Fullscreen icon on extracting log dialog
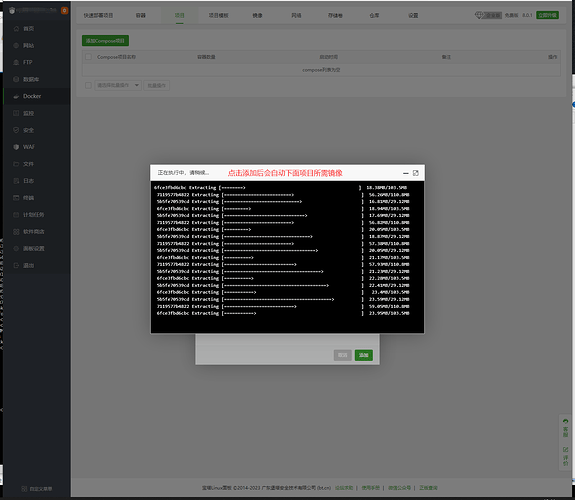The image size is (575, 500). pyautogui.click(x=415, y=173)
